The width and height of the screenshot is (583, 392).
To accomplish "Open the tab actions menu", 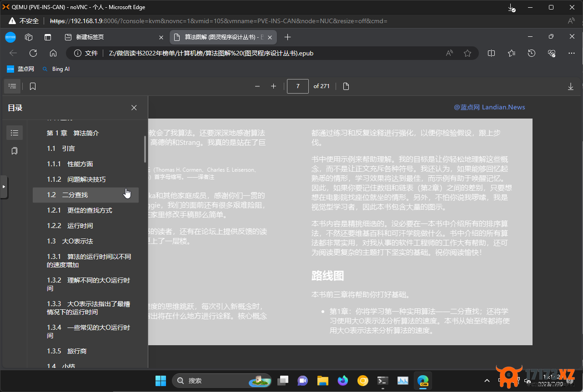I will coord(48,37).
